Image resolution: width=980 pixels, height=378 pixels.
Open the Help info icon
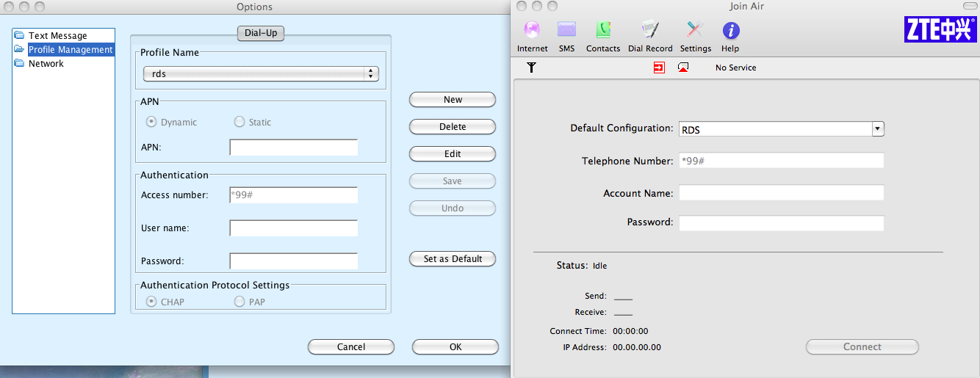(x=730, y=30)
